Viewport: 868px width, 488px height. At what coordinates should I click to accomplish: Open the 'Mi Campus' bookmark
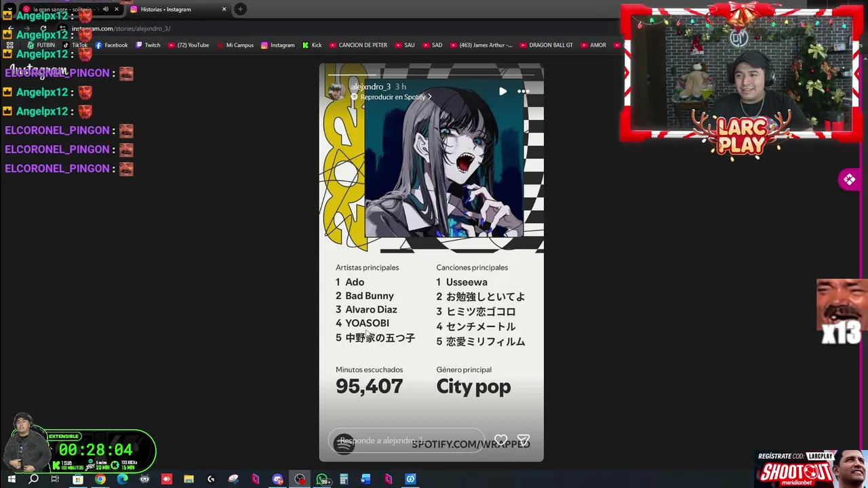pos(235,45)
